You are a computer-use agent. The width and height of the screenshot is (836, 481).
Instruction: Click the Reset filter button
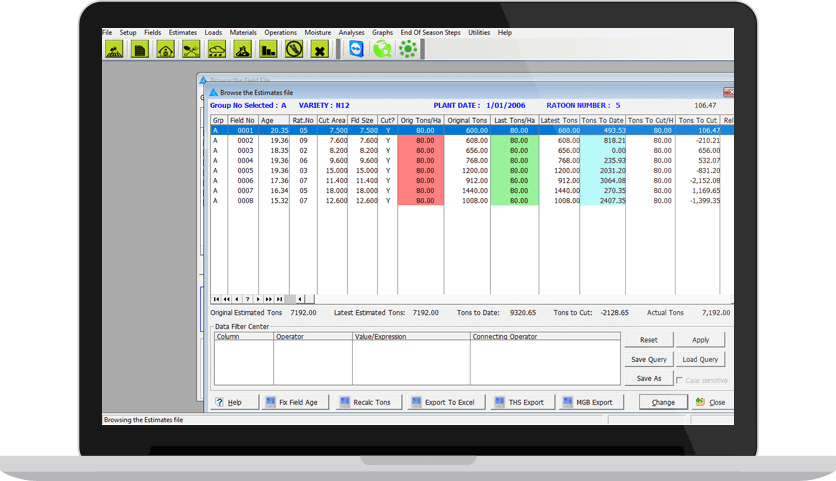pyautogui.click(x=649, y=340)
